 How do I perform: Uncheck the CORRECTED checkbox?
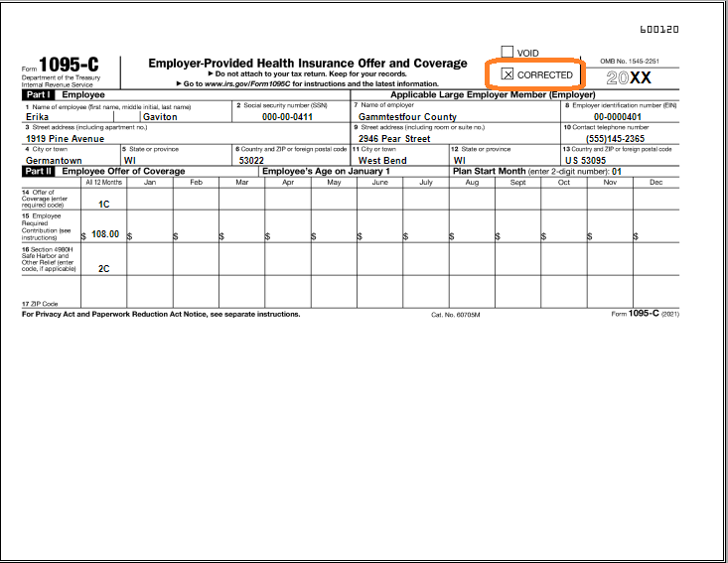(508, 74)
